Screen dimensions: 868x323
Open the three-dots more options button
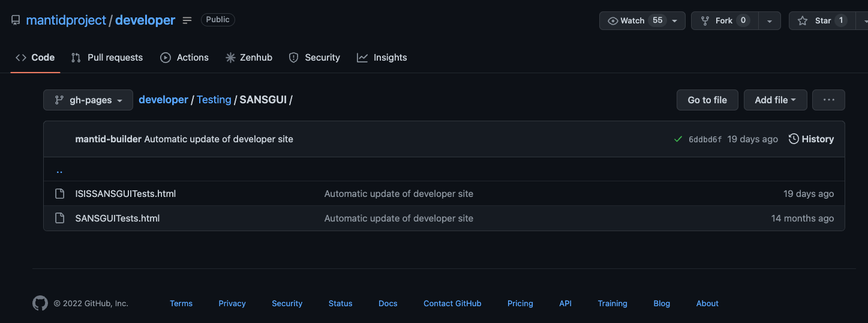[828, 100]
